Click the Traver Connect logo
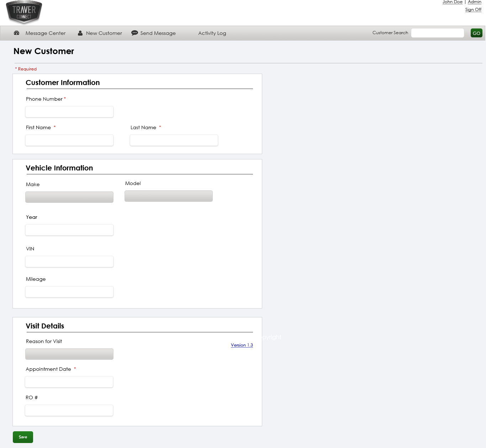 tap(24, 12)
